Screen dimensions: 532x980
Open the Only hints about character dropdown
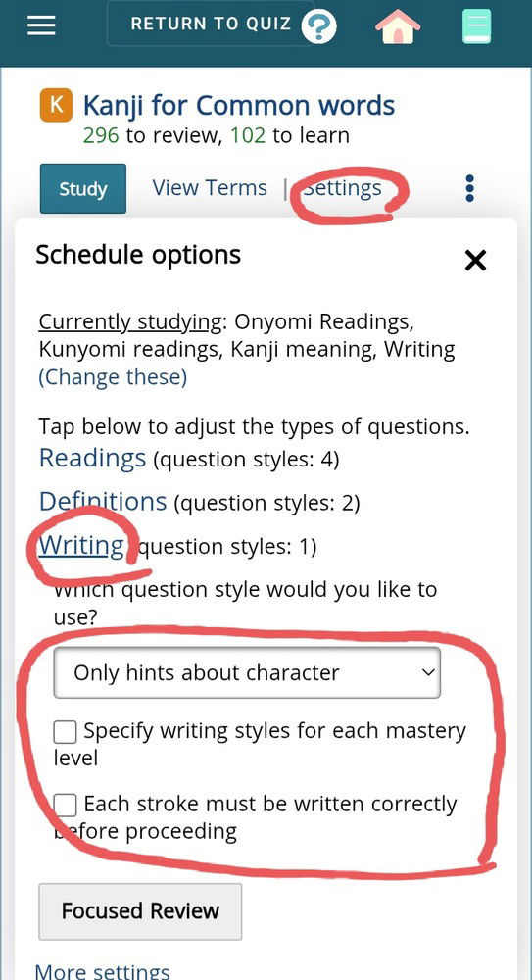[247, 672]
